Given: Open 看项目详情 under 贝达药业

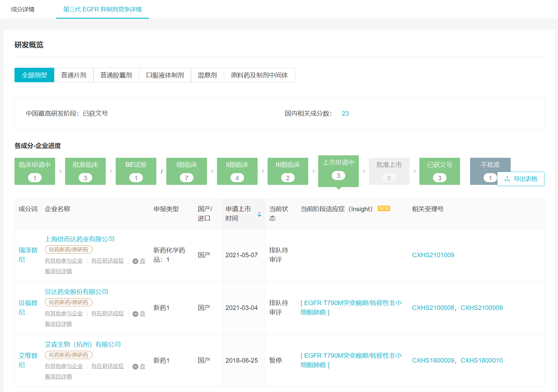Looking at the screenshot, I should [x=58, y=324].
